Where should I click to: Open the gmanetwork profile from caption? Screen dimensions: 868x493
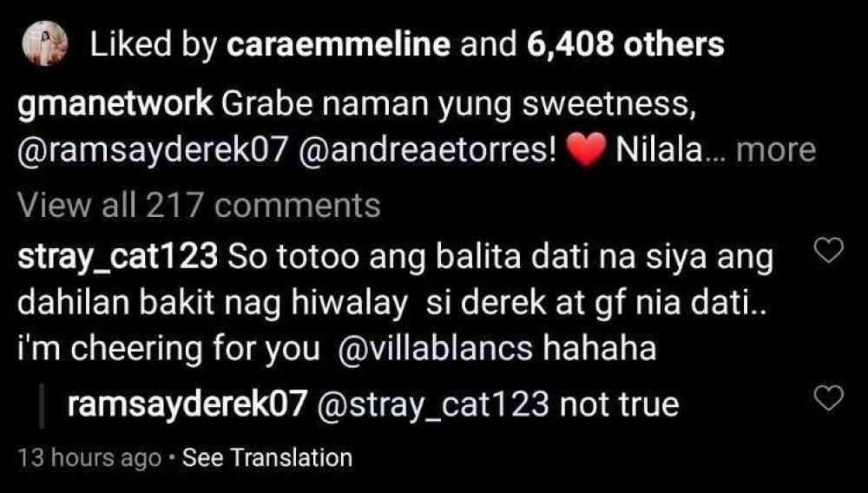click(x=115, y=105)
